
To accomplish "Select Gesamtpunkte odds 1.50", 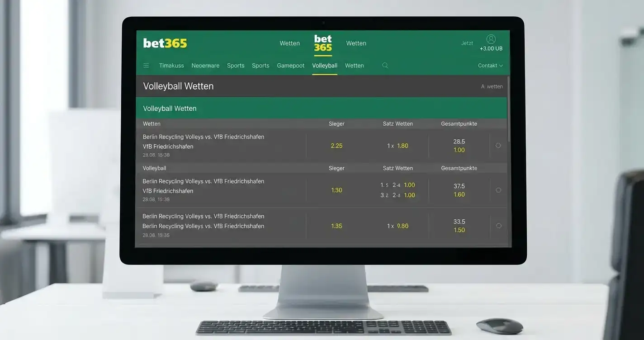I will 459,230.
